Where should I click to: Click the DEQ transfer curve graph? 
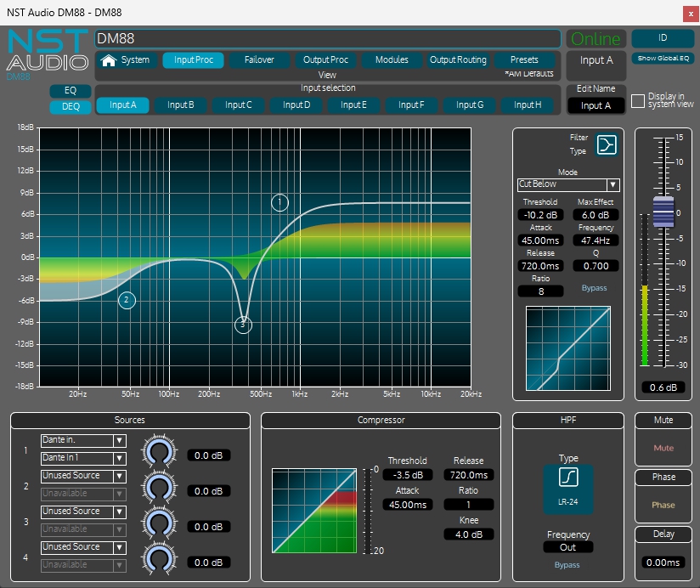tap(568, 348)
